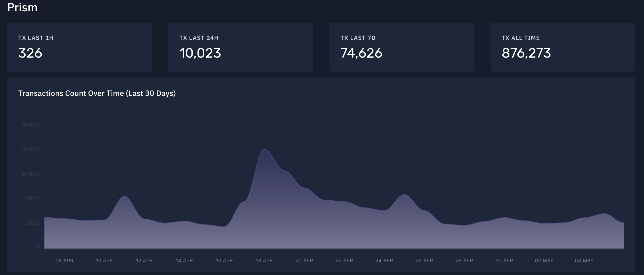Viewport: 644px width, 275px height.
Task: Click the highest chart peak near 18 APR
Action: pos(264,149)
